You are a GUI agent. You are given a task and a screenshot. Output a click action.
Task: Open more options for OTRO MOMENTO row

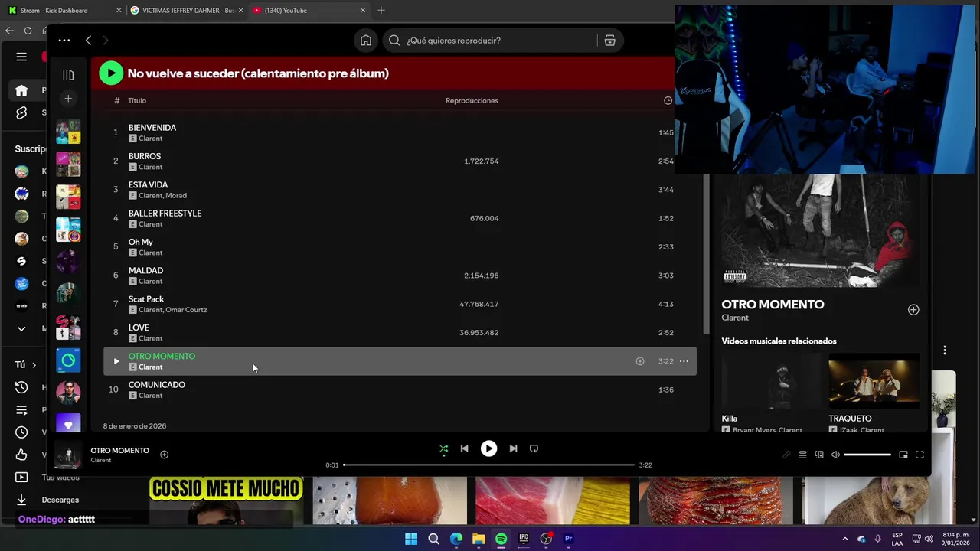[684, 361]
